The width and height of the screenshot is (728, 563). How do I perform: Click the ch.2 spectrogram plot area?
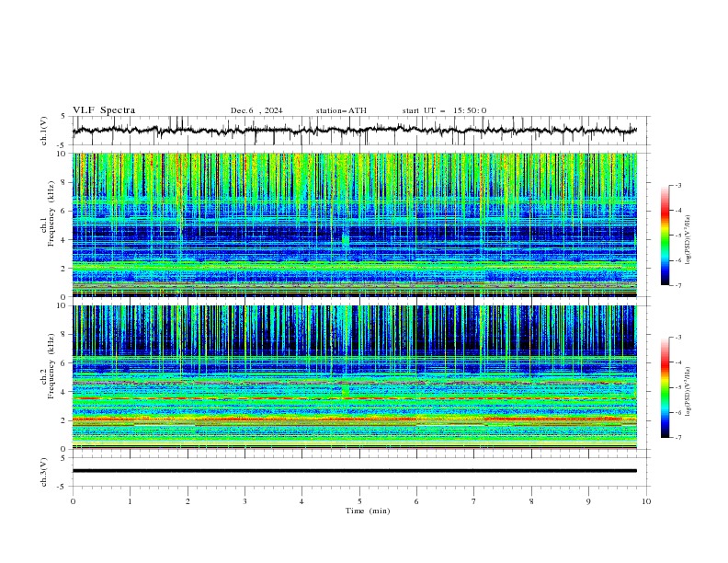click(x=355, y=377)
